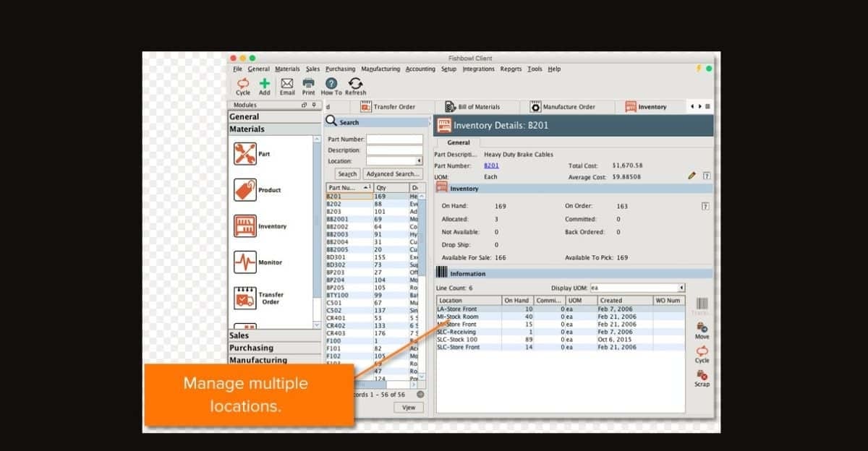The width and height of the screenshot is (868, 451).
Task: Select part row B202
Action: (x=373, y=204)
